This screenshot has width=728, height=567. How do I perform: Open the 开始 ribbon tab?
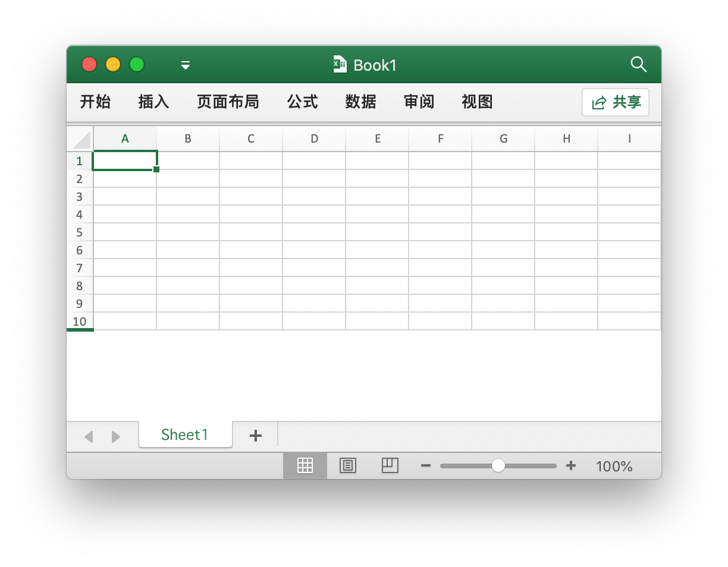(x=95, y=102)
